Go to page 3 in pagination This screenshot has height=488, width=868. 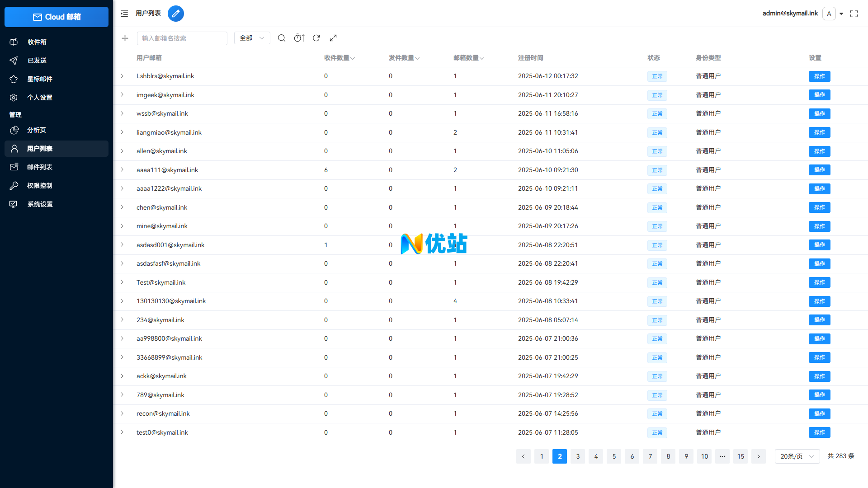(x=578, y=456)
